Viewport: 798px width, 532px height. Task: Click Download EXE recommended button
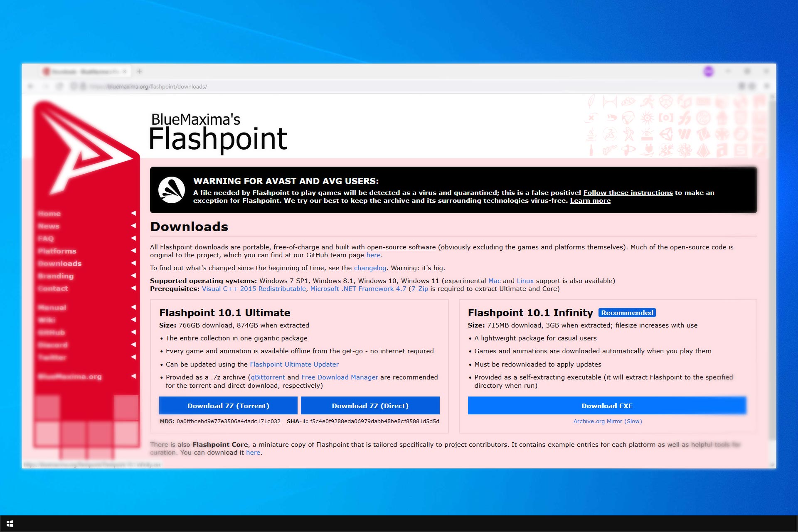[606, 406]
